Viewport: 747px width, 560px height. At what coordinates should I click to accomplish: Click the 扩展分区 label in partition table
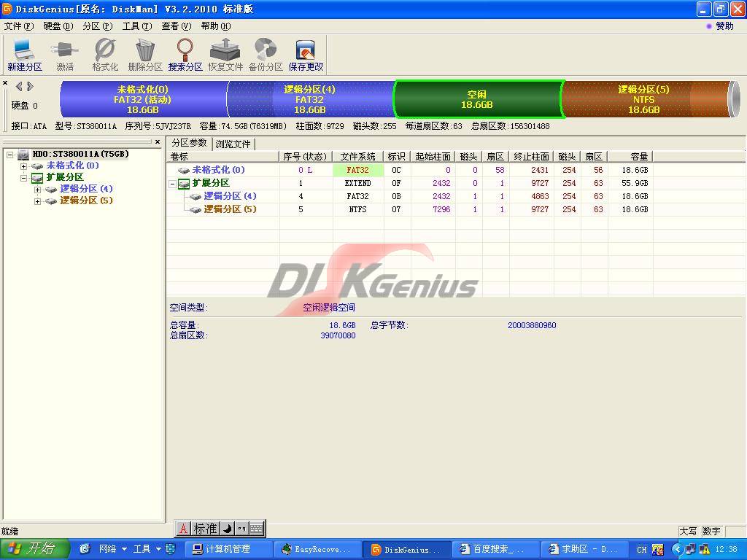211,183
